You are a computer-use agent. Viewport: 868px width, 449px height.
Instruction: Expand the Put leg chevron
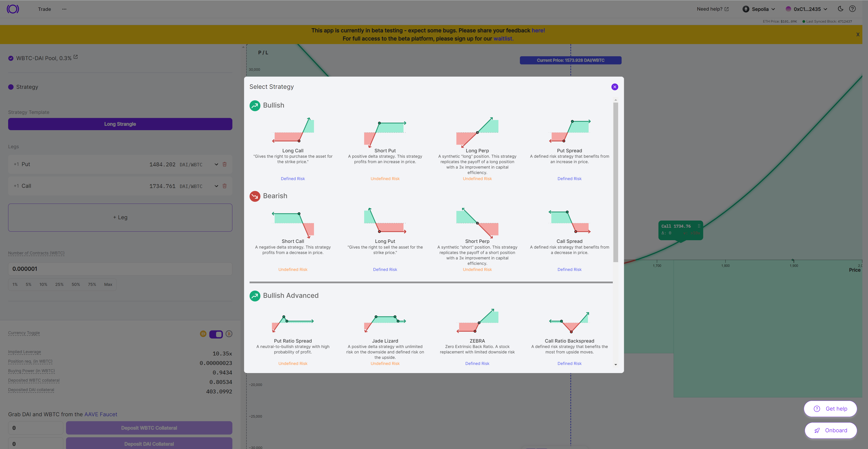point(216,164)
